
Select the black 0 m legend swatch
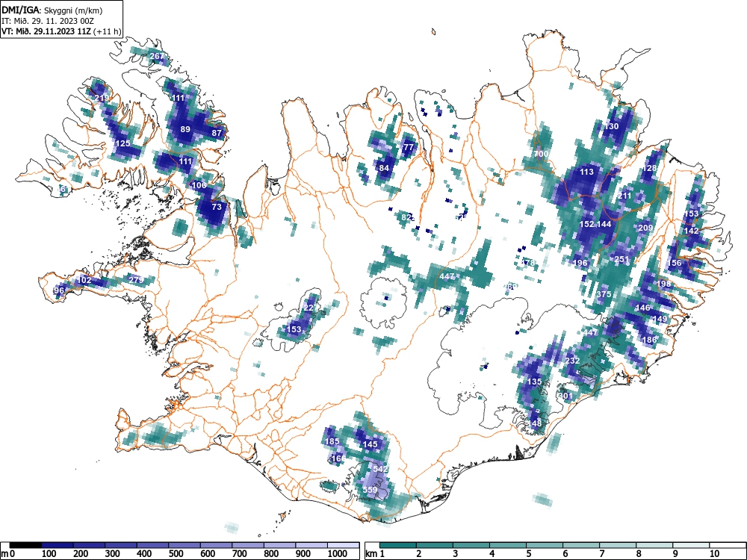tap(25, 545)
